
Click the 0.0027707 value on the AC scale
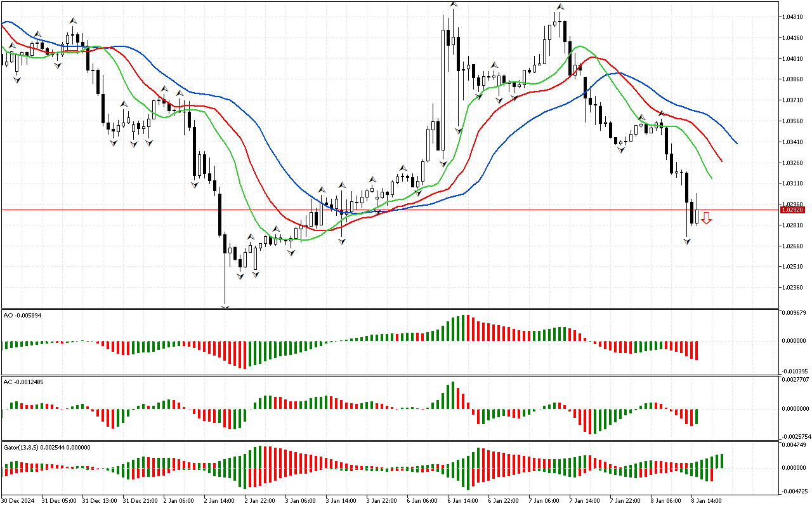796,379
